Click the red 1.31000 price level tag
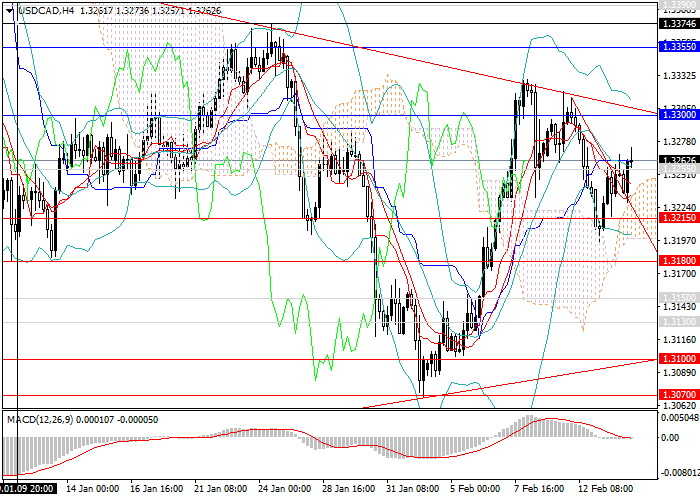 (x=679, y=358)
